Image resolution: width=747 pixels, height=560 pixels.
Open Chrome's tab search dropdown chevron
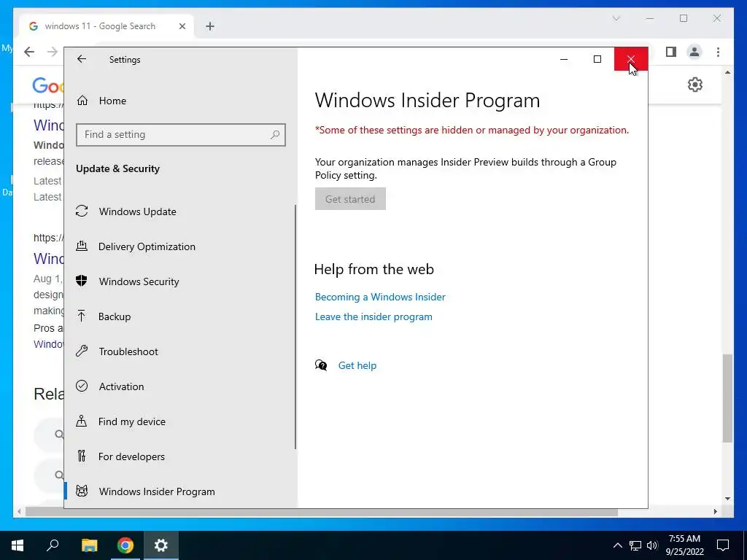616,18
